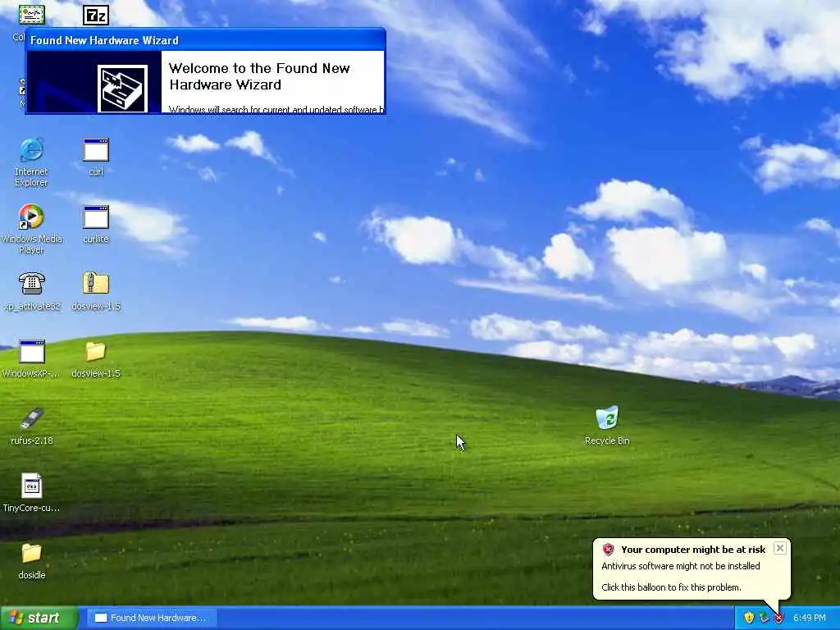Open the Internet Explorer desktop icon
Image resolution: width=840 pixels, height=630 pixels.
click(32, 150)
